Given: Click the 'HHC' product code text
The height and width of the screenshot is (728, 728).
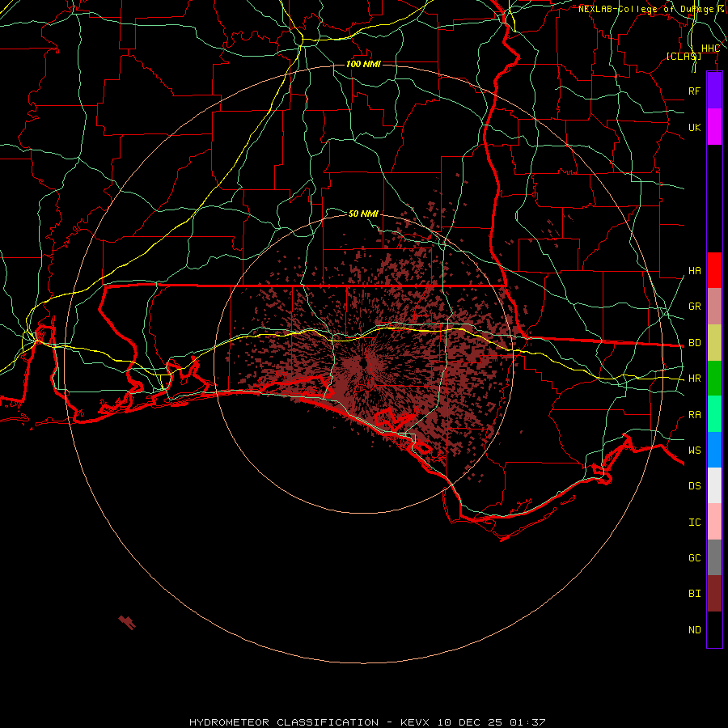Looking at the screenshot, I should pos(710,49).
